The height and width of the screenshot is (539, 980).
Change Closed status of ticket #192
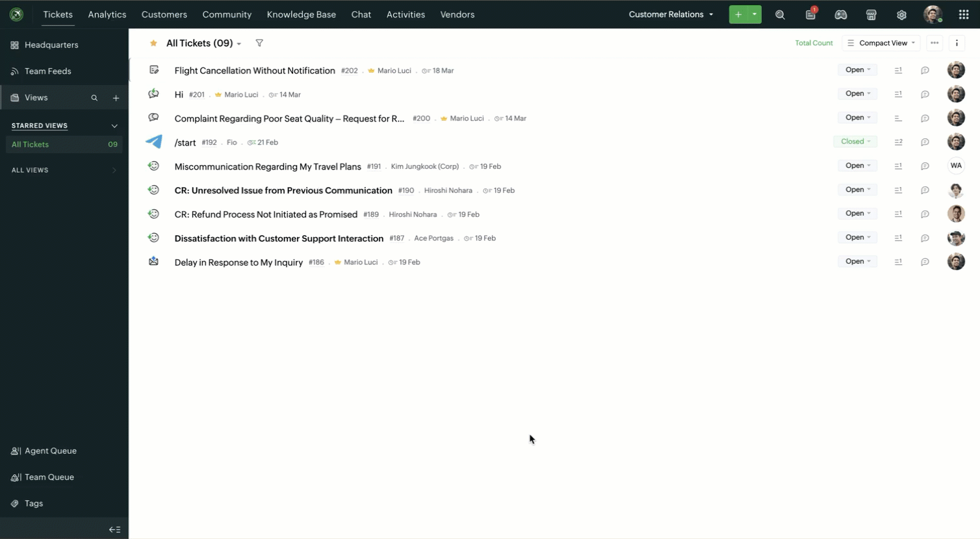(855, 142)
